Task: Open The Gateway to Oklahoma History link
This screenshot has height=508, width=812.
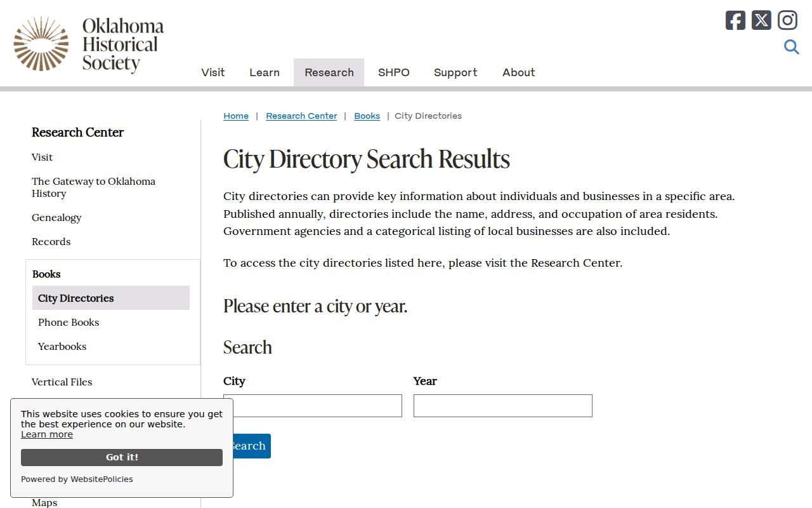Action: (93, 187)
